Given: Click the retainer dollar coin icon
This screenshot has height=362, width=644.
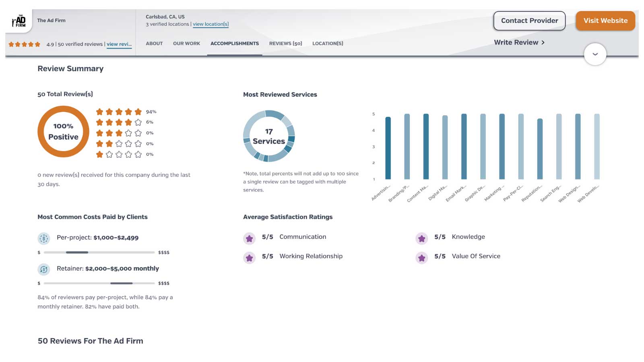Looking at the screenshot, I should [44, 269].
